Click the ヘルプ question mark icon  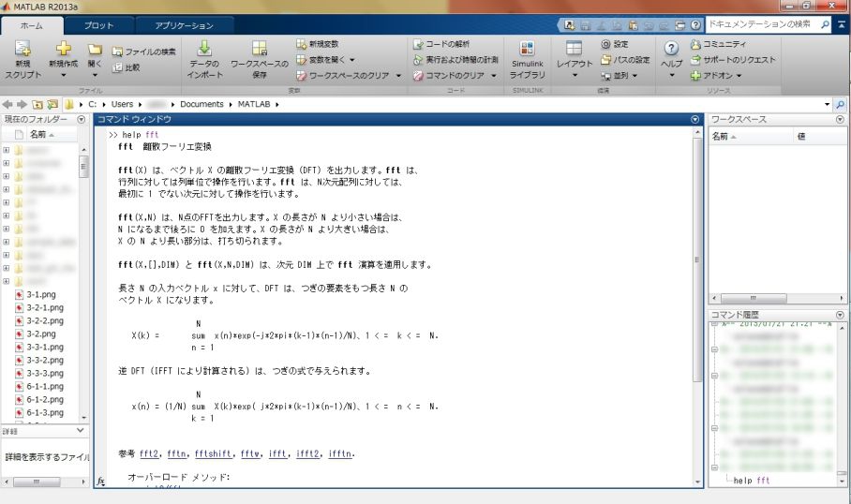pos(671,49)
